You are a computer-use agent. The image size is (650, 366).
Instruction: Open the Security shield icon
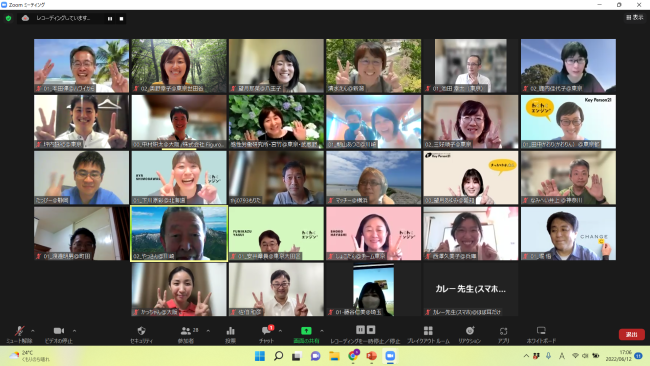pyautogui.click(x=141, y=331)
